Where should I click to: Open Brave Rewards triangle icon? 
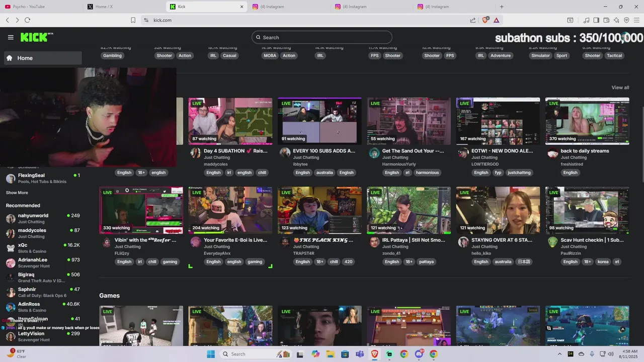pyautogui.click(x=496, y=20)
